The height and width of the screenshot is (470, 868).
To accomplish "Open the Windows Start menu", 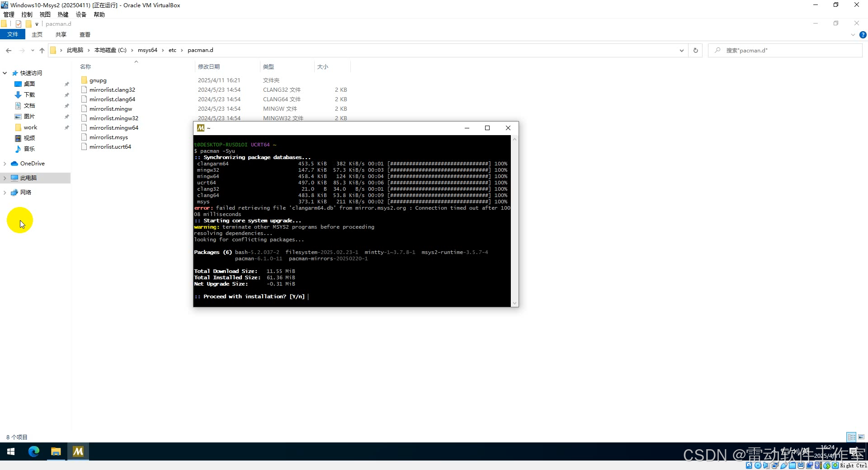I will click(x=11, y=451).
